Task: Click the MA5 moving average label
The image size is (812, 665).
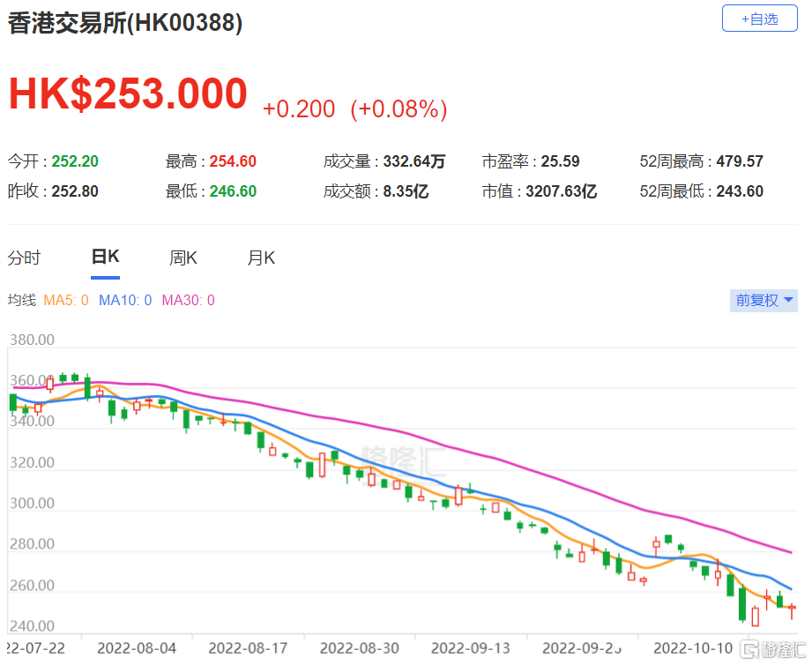Action: [66, 301]
